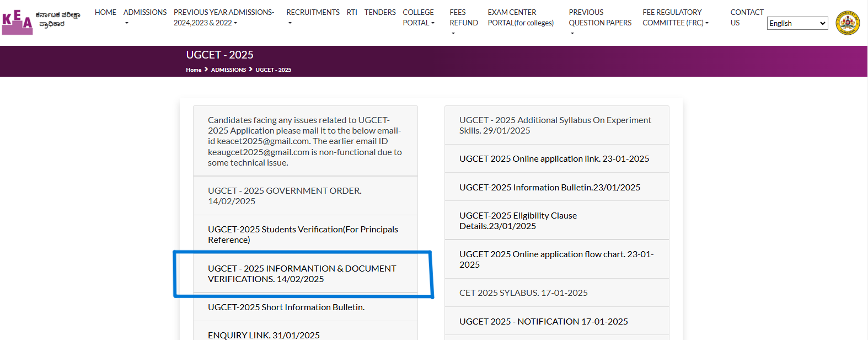Expand the COLLEGE PORTAL dropdown
Image resolution: width=868 pixels, height=340 pixels.
[x=419, y=17]
